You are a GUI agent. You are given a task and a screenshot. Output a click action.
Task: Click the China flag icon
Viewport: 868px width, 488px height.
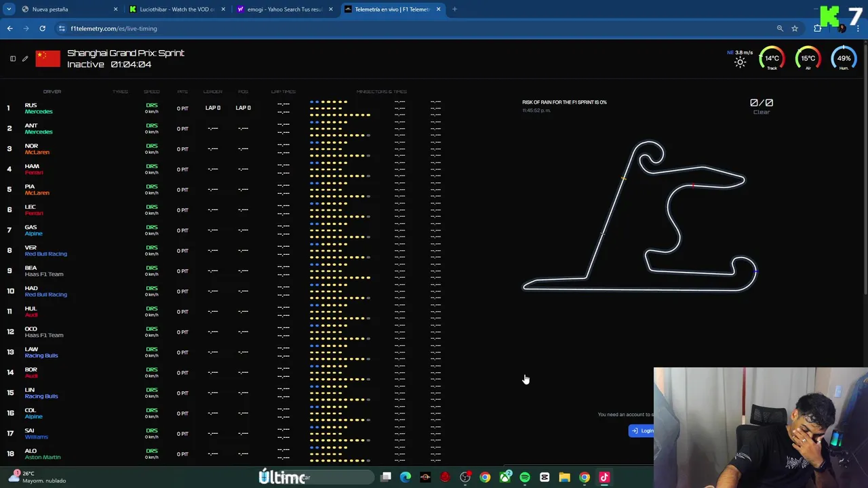pos(47,58)
